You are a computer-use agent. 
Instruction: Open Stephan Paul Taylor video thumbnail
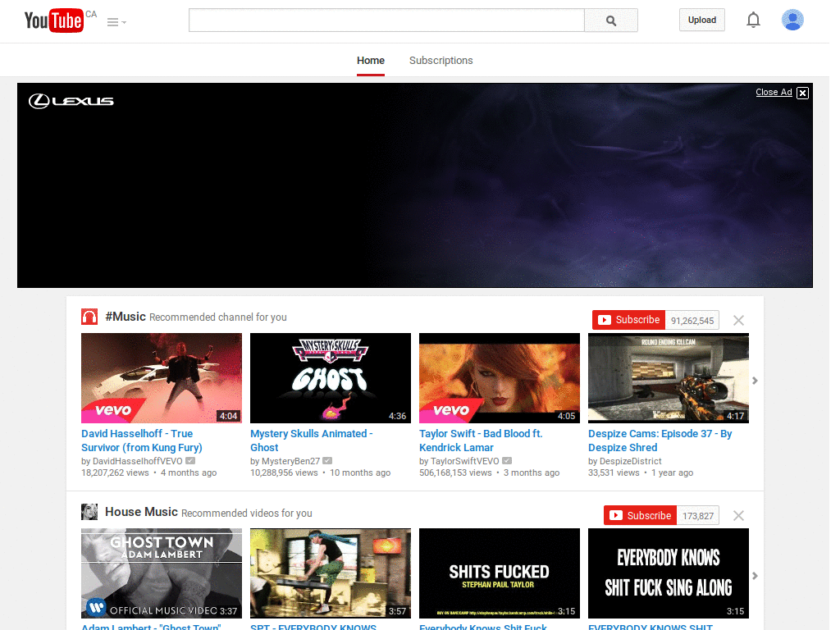[x=500, y=573]
